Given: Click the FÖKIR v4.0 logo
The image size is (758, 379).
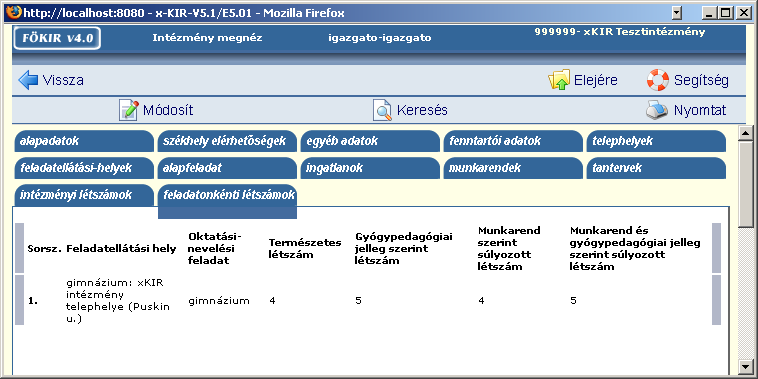Looking at the screenshot, I should (57, 38).
